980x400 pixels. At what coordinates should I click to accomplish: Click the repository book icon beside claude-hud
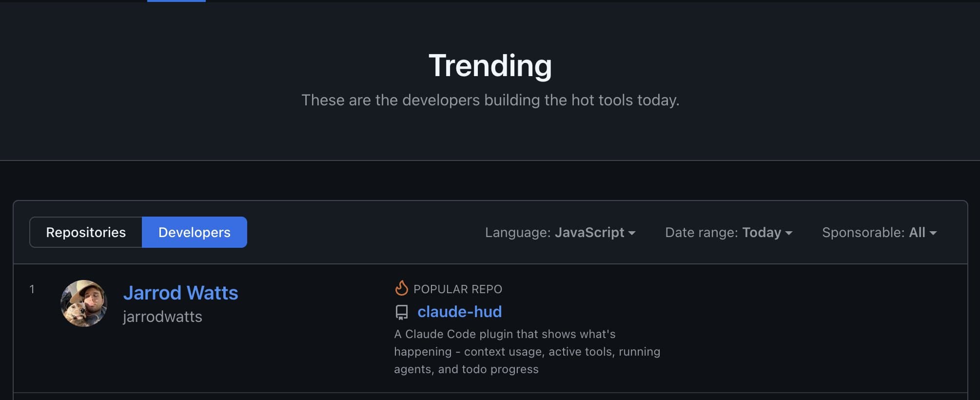click(401, 312)
